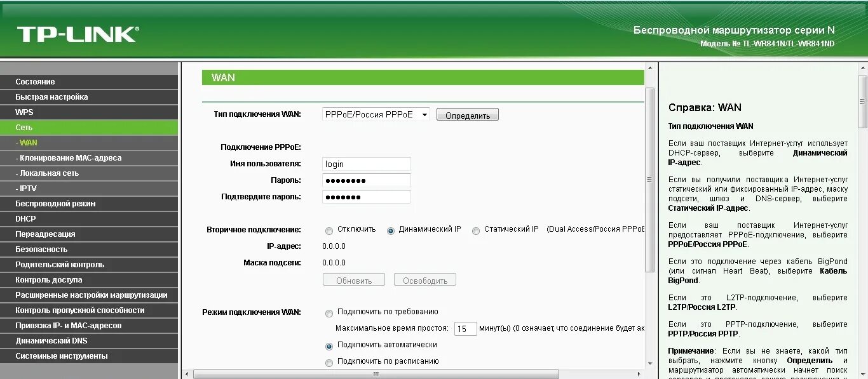Select Отключить secondary connection radio
868x379 pixels.
[329, 230]
